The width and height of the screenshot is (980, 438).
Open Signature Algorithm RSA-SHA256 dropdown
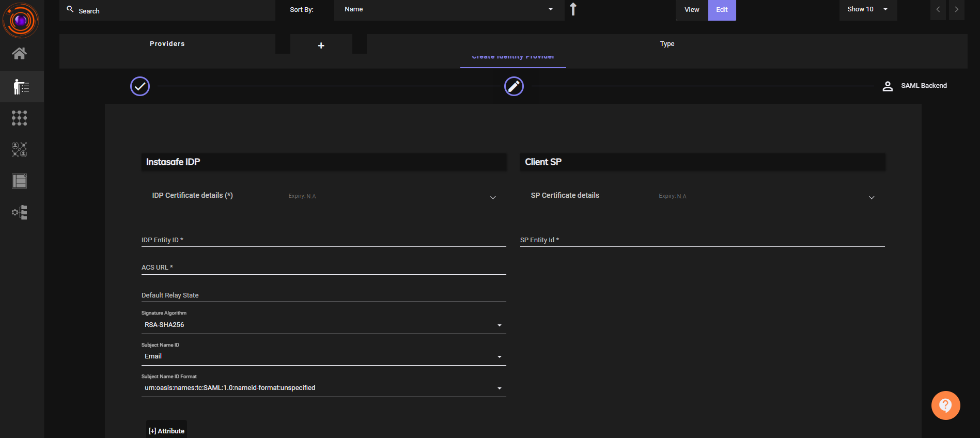pos(324,325)
